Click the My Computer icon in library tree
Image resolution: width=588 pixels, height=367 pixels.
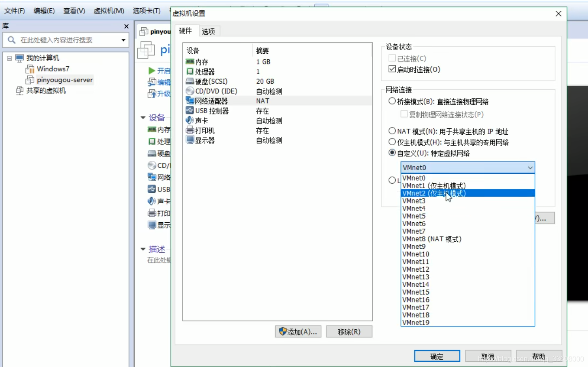click(19, 58)
